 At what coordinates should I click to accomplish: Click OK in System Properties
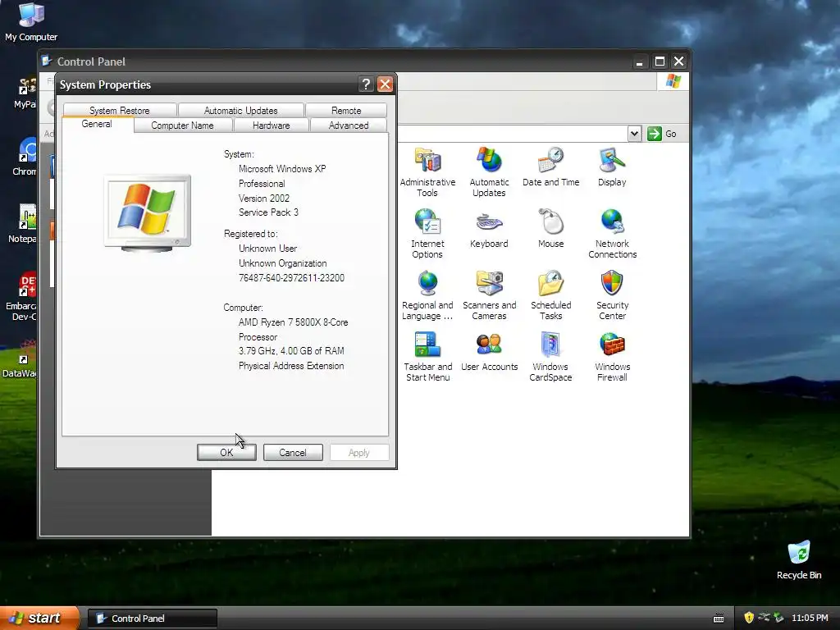226,452
